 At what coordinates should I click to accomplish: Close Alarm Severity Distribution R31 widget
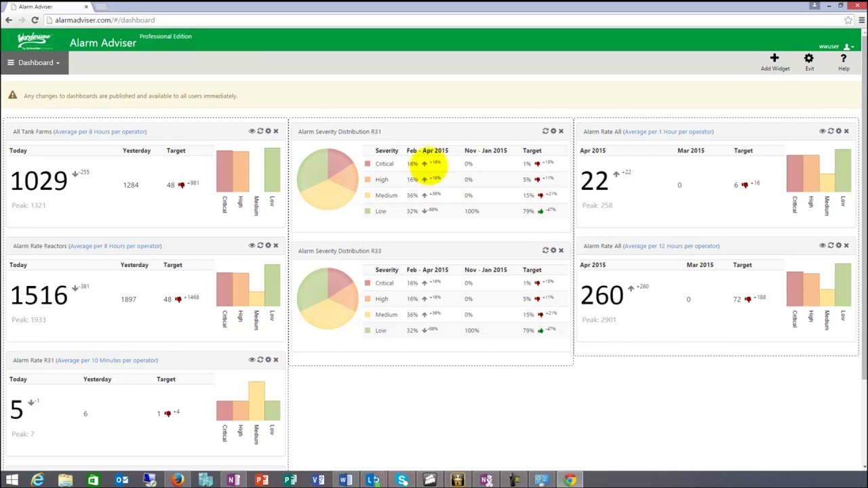561,131
